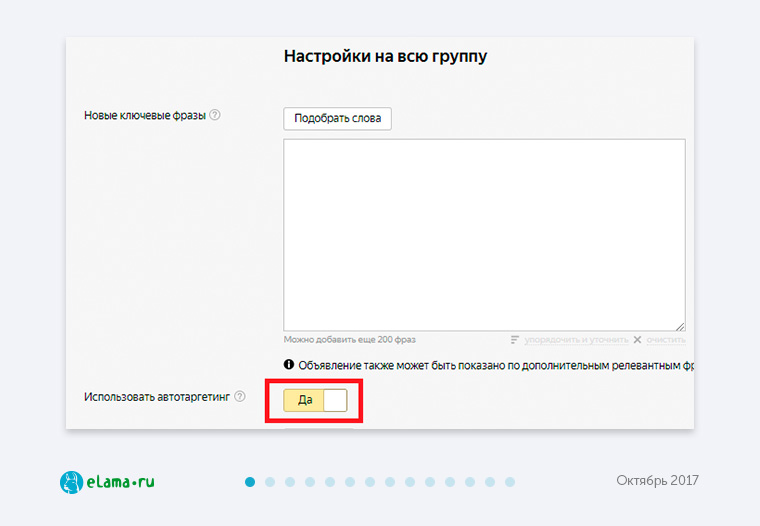The image size is (760, 526).
Task: Click the Использовать автотаргетинг label
Action: pos(157,397)
